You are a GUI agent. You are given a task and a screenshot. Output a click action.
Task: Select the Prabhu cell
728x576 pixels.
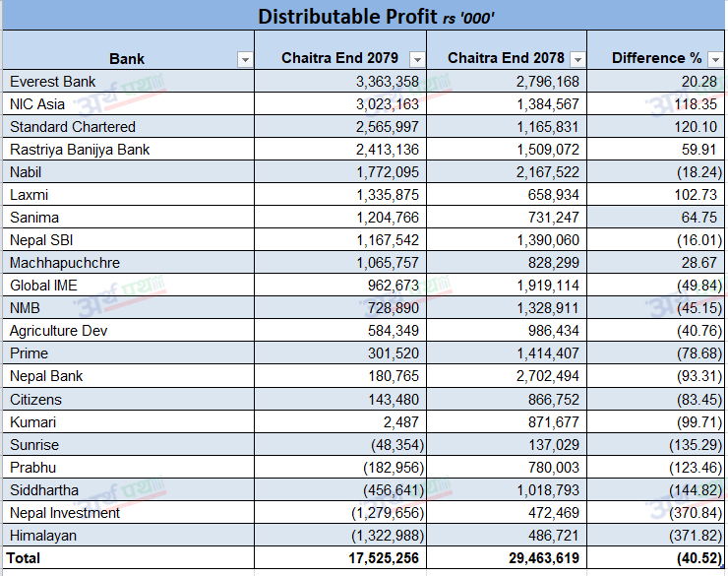[x=129, y=468]
